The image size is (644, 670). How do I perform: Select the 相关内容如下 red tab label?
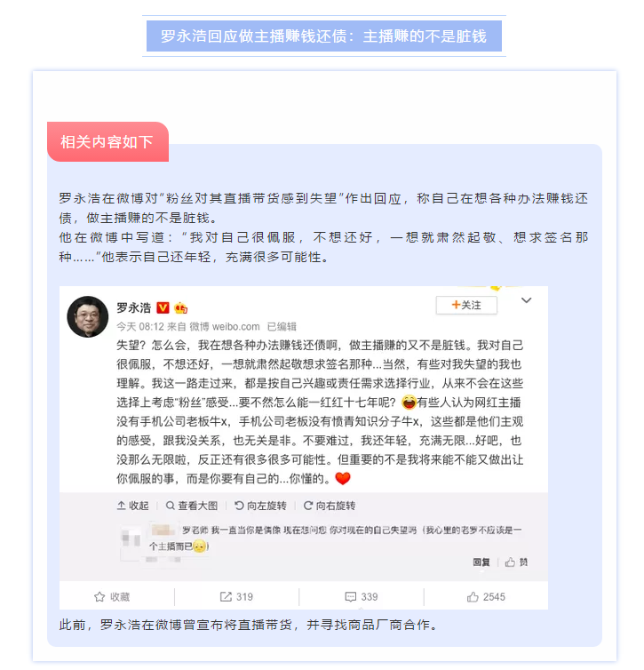(x=107, y=142)
